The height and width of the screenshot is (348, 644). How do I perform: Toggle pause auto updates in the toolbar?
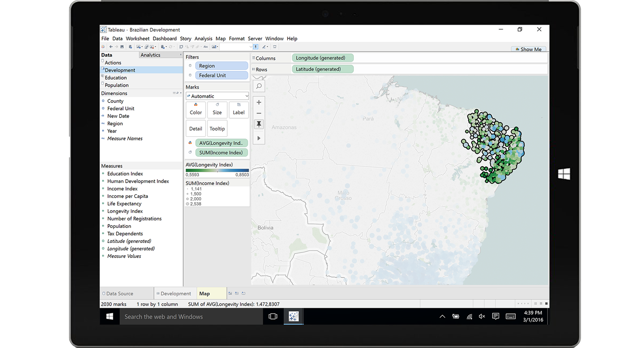[162, 47]
